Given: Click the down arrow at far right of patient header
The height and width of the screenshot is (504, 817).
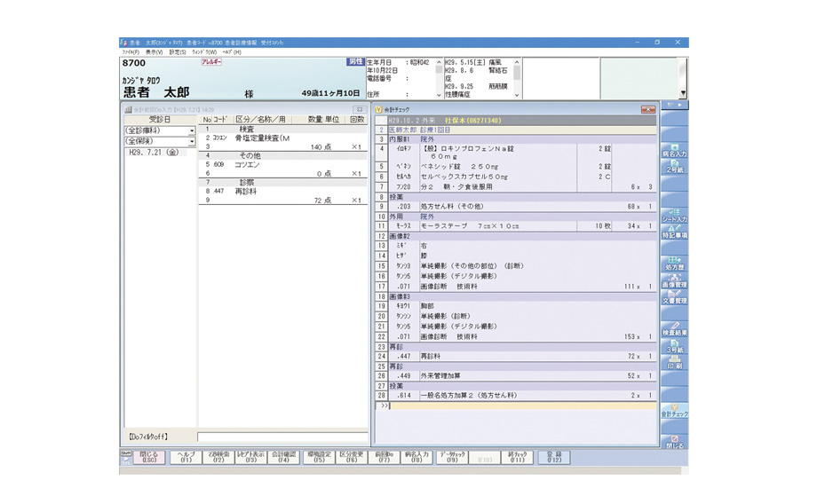Looking at the screenshot, I should 683,93.
